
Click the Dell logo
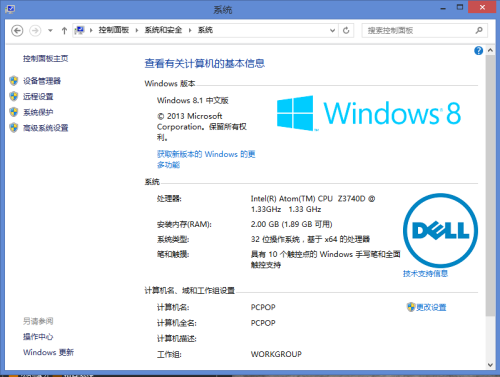(440, 231)
